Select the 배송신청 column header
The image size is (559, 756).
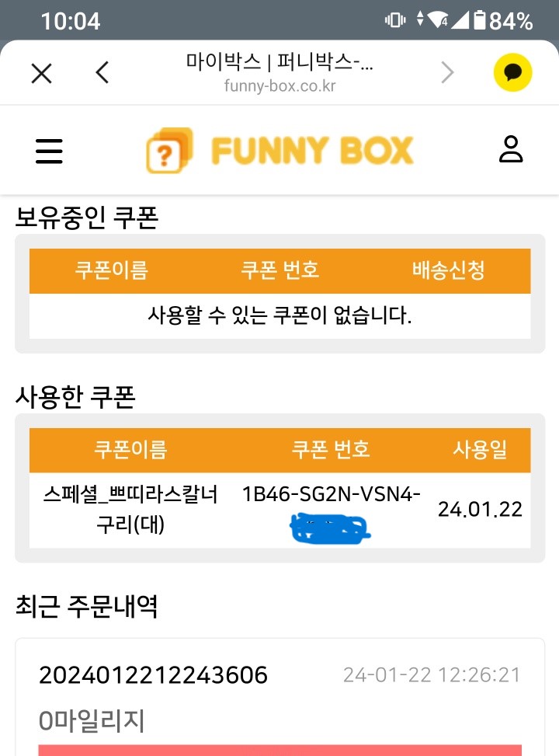pyautogui.click(x=449, y=270)
